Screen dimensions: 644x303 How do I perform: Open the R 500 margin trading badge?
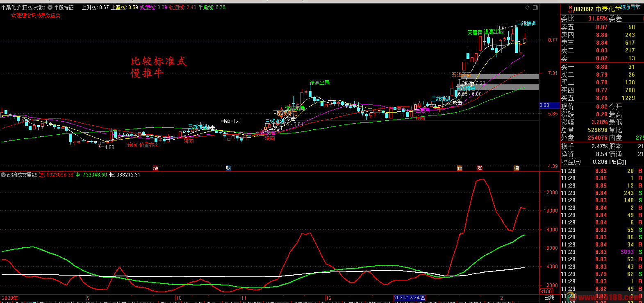point(570,9)
